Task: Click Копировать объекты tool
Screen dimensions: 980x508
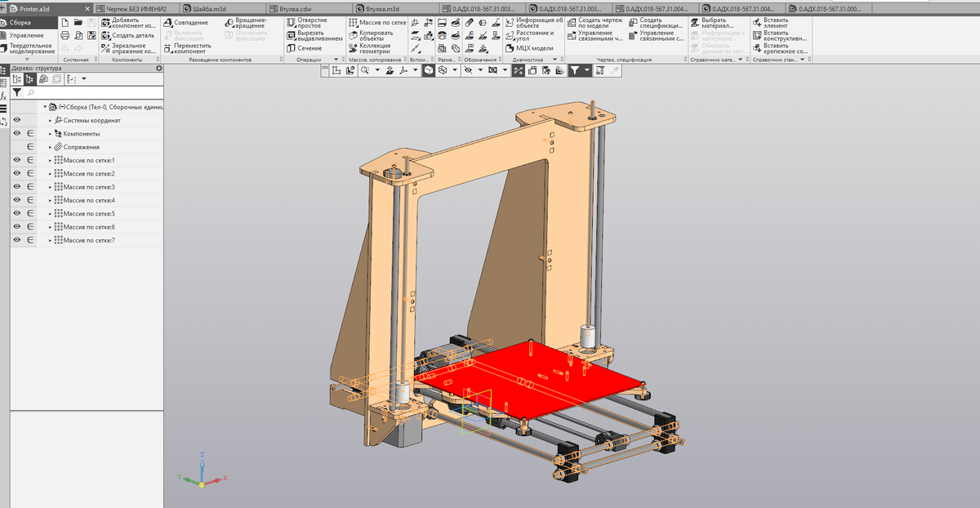Action: click(x=371, y=35)
